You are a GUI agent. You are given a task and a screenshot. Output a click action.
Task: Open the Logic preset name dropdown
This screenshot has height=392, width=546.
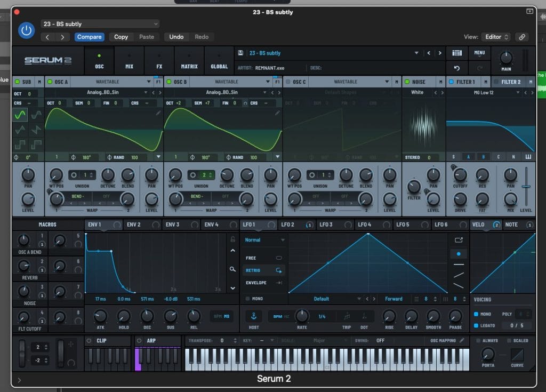100,23
